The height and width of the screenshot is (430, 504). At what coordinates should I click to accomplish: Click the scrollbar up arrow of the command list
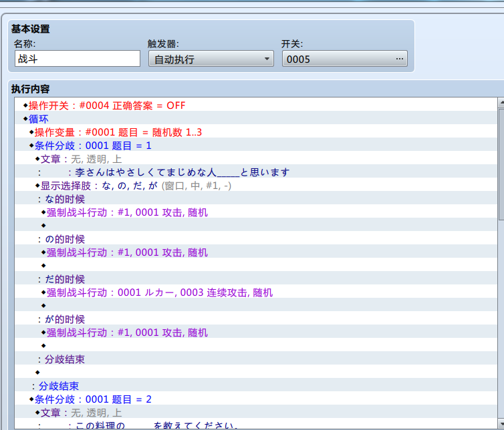tap(501, 102)
